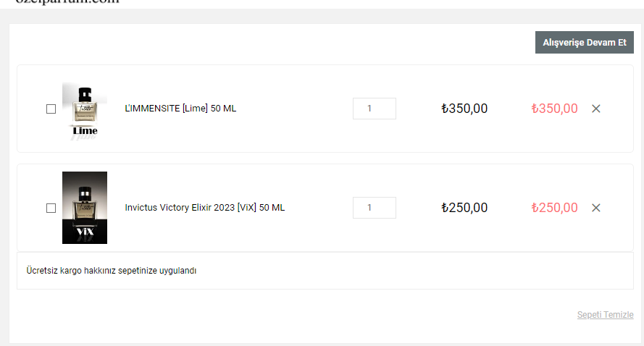Click the perfume bottle in the Lime thumbnail
This screenshot has height=346, width=644.
tap(85, 106)
